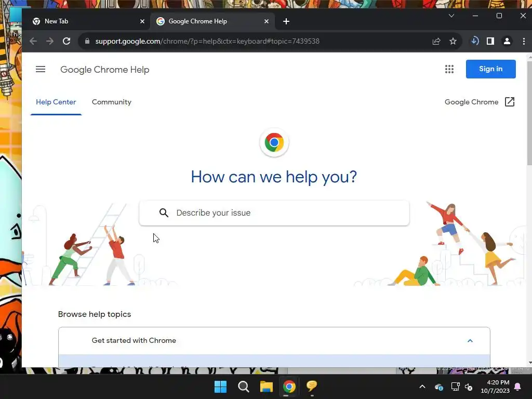Click the collapse chevron of Get started
The width and height of the screenshot is (532, 399).
point(470,341)
